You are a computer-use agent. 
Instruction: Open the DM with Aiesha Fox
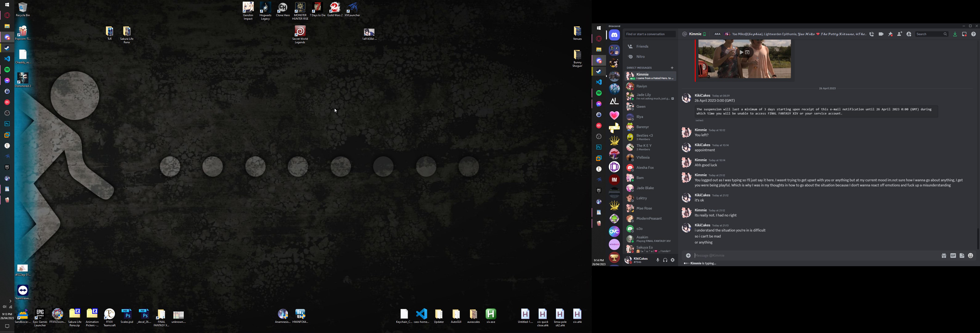point(650,168)
